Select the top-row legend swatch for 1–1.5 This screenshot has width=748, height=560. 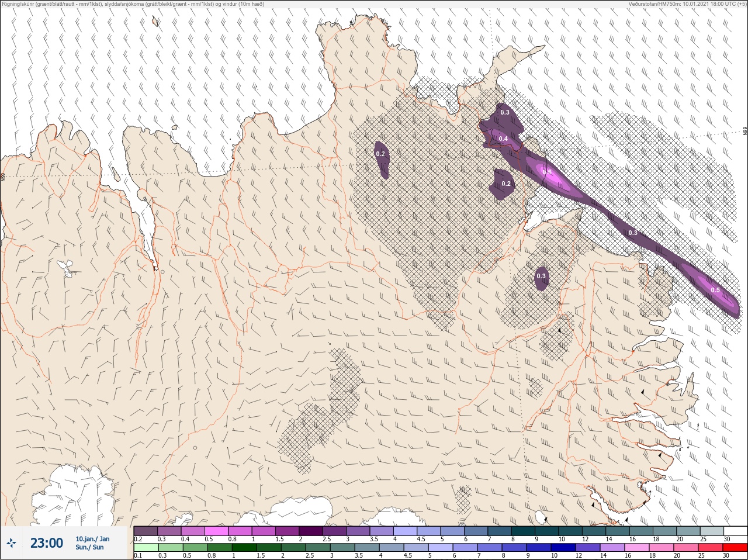pyautogui.click(x=264, y=531)
